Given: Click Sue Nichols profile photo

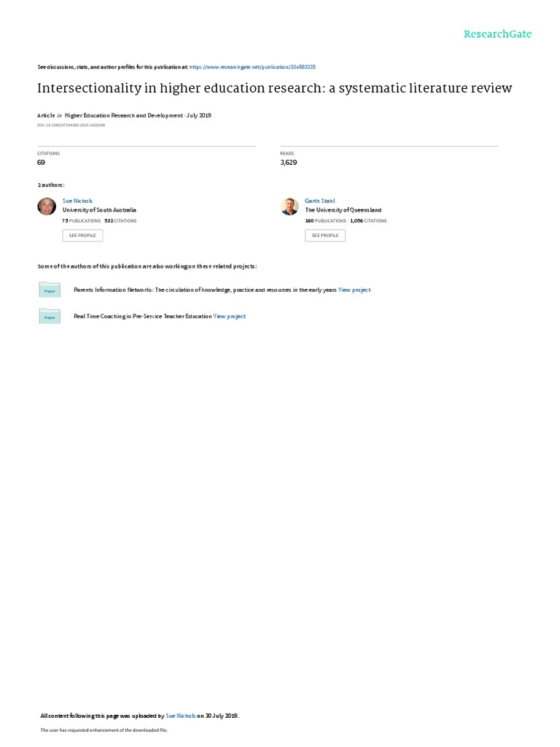Looking at the screenshot, I should pyautogui.click(x=47, y=206).
